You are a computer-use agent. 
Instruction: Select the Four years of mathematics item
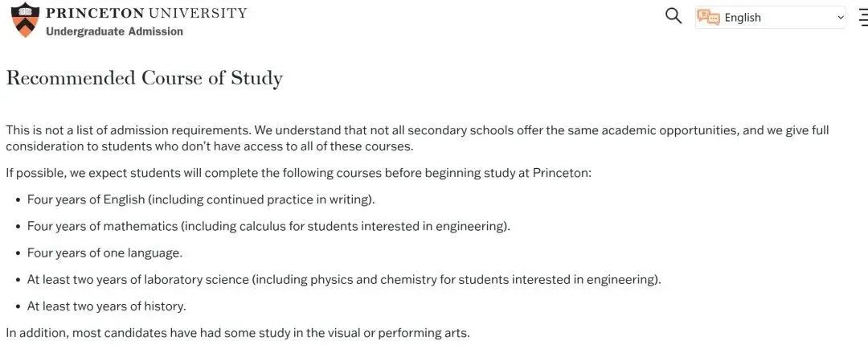268,227
